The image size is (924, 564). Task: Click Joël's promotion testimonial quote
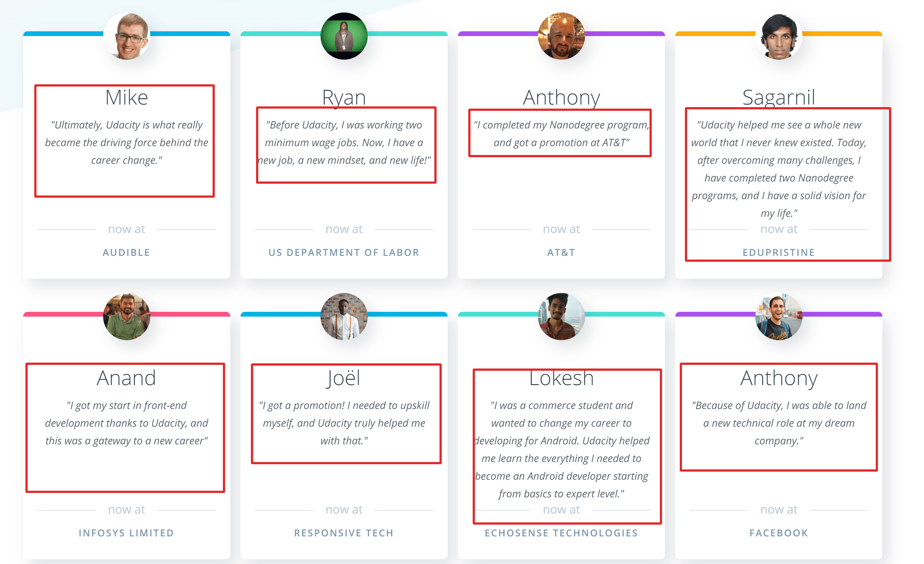coord(344,423)
